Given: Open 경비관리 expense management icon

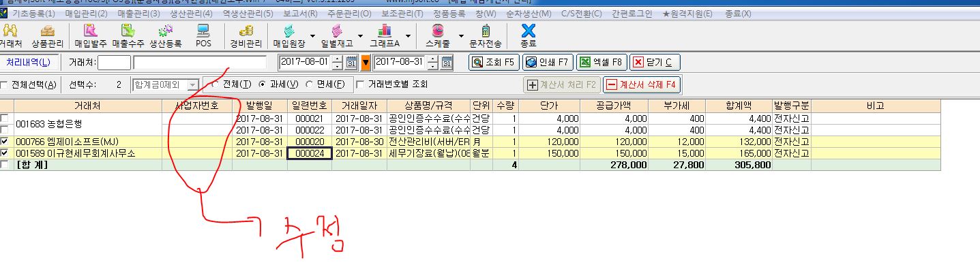Looking at the screenshot, I should click(x=246, y=35).
